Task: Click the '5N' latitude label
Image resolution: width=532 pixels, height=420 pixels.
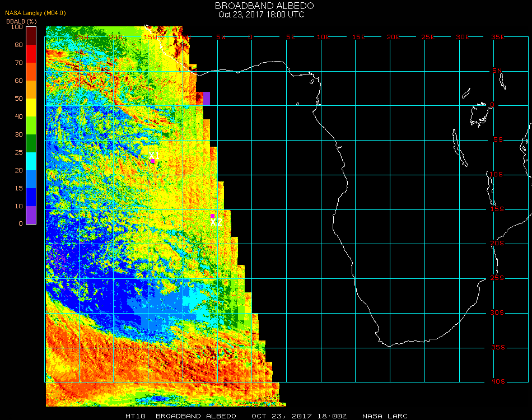Action: tap(497, 71)
